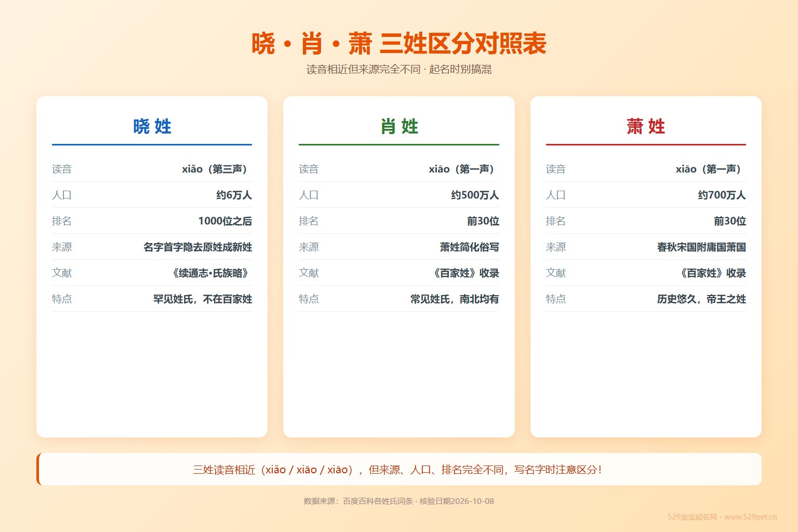The width and height of the screenshot is (798, 532).
Task: Click the summary note 三姓读音相近
Action: click(399, 469)
